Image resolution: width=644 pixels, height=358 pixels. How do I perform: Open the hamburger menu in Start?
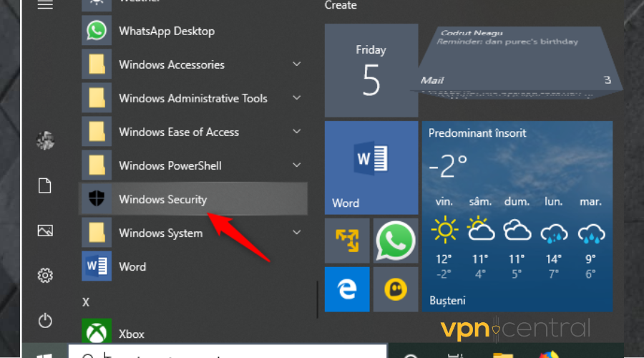click(45, 4)
